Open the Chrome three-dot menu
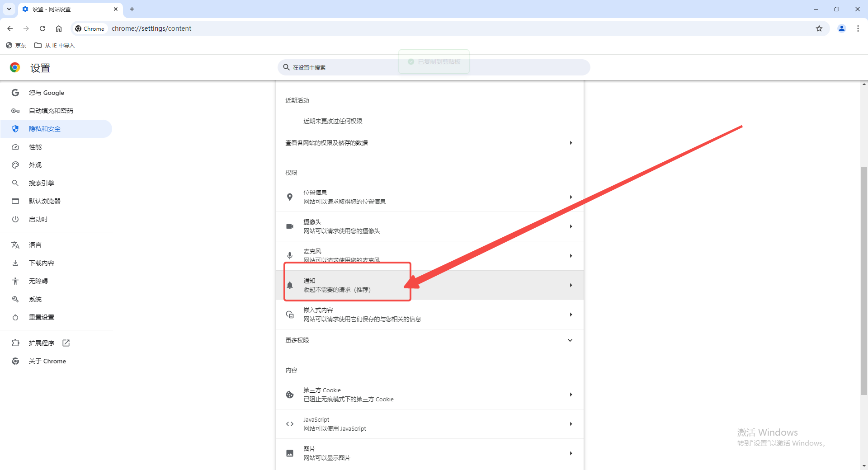Image resolution: width=868 pixels, height=470 pixels. click(858, 28)
